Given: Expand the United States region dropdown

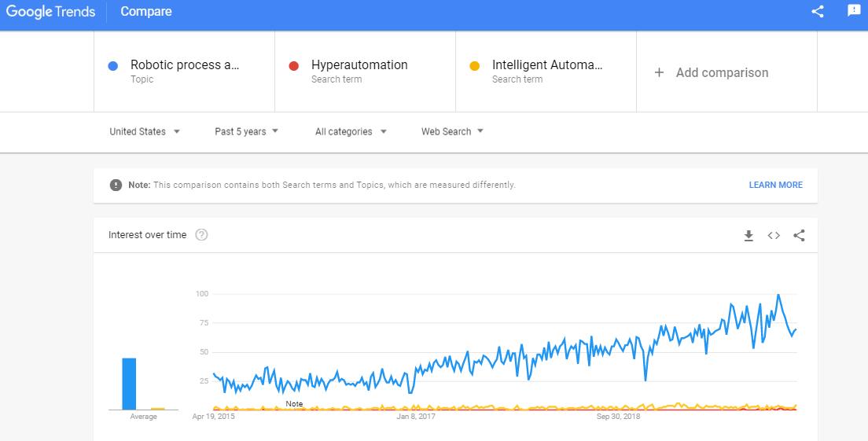Looking at the screenshot, I should (145, 131).
